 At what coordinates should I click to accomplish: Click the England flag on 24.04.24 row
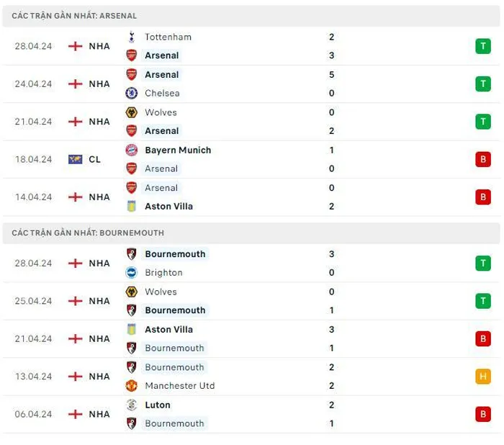click(75, 84)
